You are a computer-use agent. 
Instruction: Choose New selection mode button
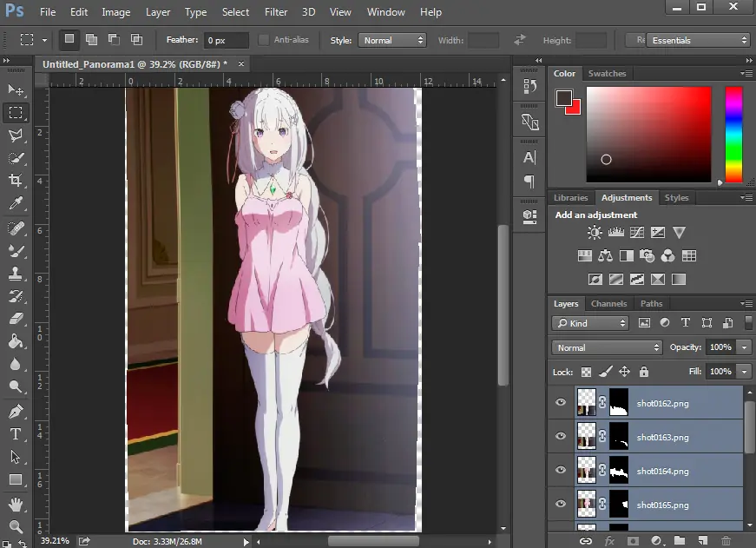[x=69, y=39]
